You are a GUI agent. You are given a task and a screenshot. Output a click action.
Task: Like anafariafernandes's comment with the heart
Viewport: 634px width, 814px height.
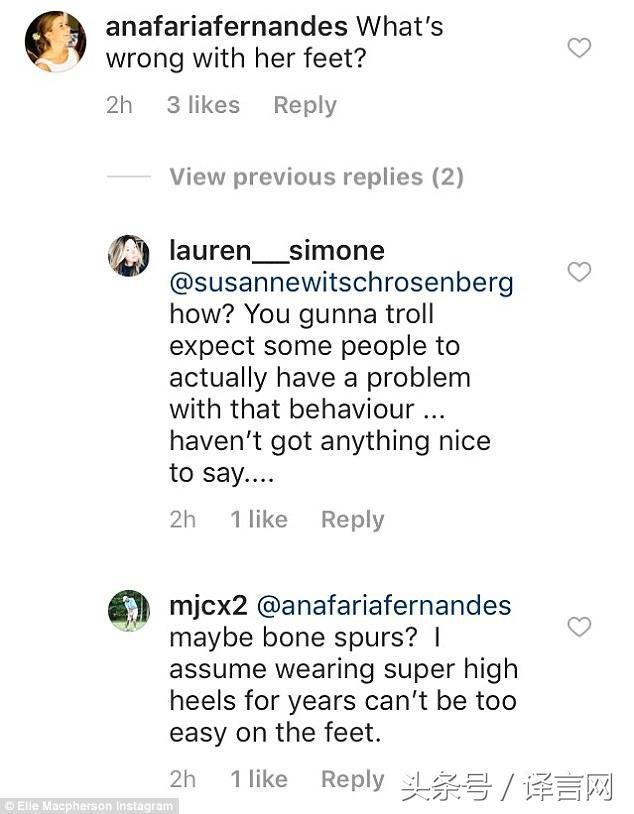[x=579, y=47]
